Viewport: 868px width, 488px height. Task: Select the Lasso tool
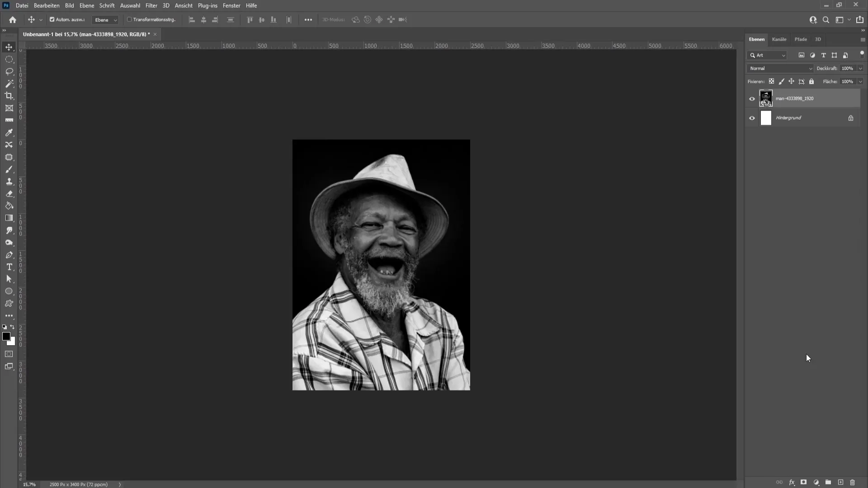click(x=9, y=71)
